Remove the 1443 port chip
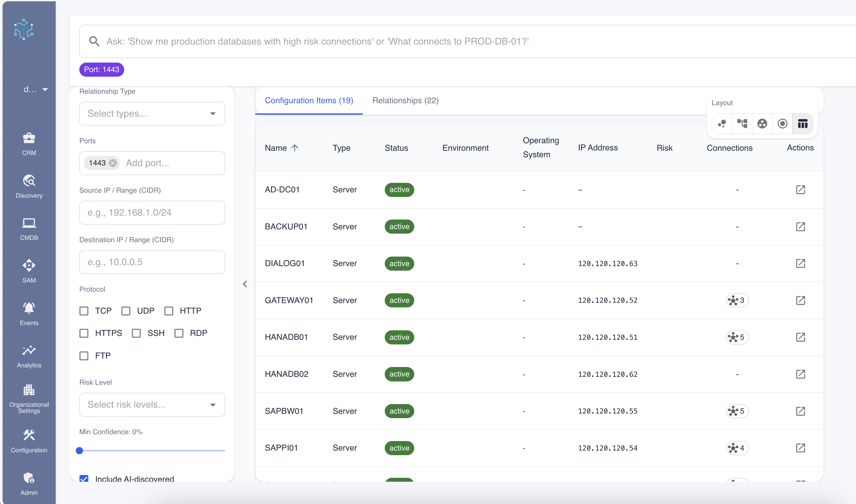 click(113, 163)
